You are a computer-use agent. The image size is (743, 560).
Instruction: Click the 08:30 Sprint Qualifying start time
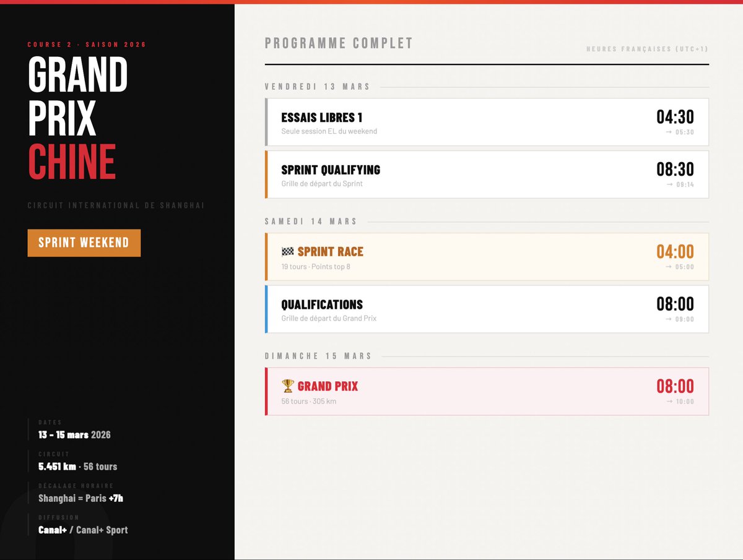point(675,170)
